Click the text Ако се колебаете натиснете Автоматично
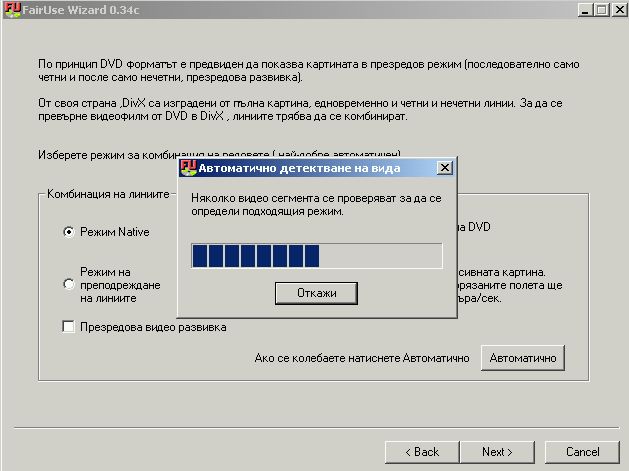 [362, 358]
